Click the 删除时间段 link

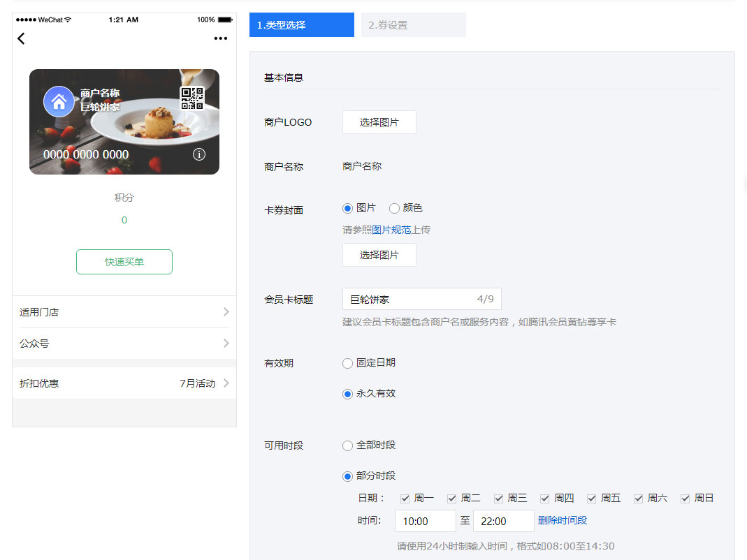[562, 520]
